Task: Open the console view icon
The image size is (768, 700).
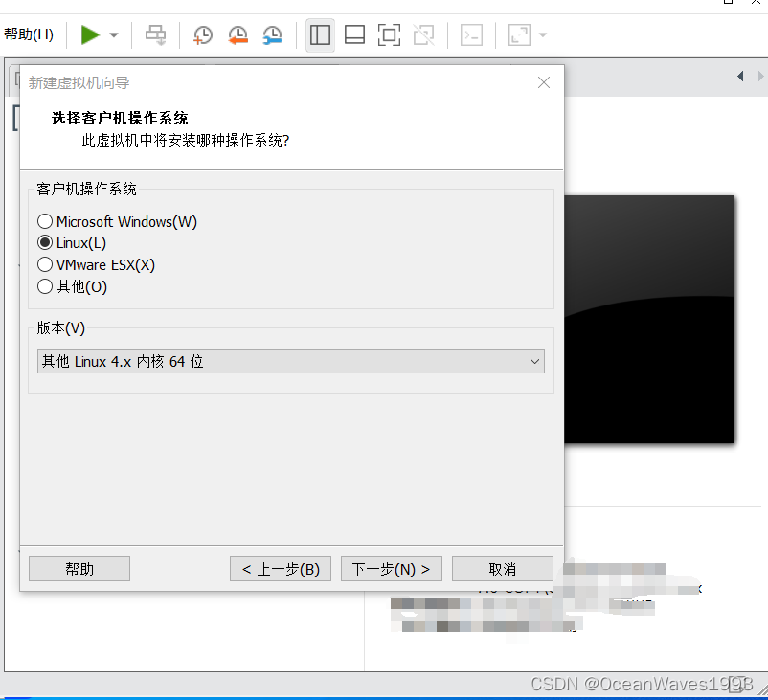Action: [x=471, y=35]
